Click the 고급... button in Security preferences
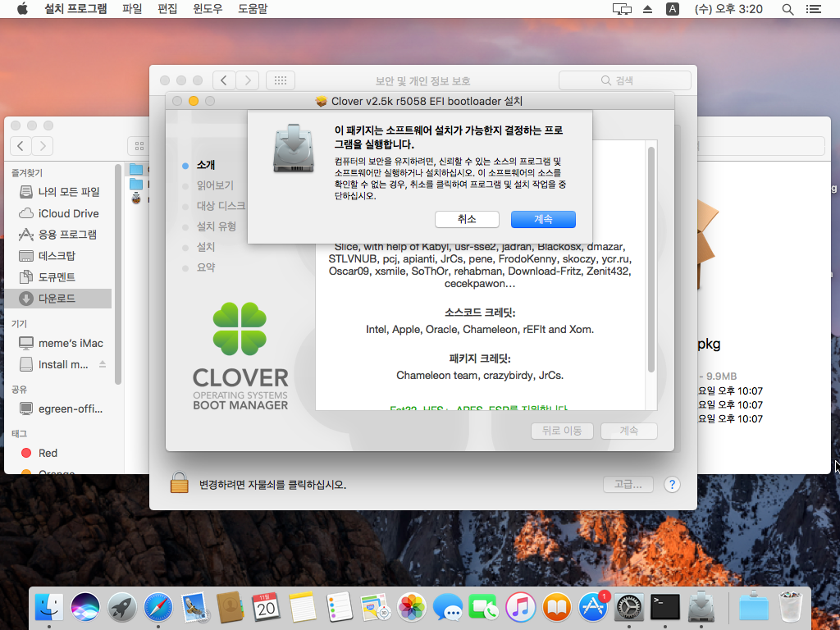This screenshot has width=840, height=630. point(628,484)
